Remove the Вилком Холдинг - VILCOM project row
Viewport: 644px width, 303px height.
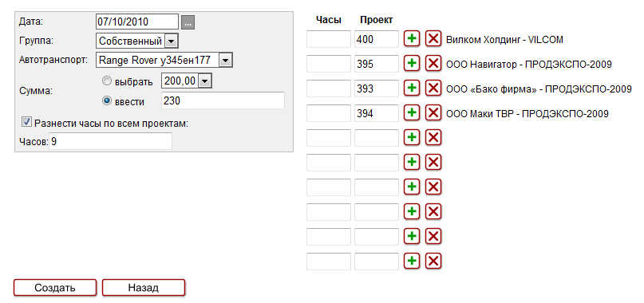click(433, 39)
